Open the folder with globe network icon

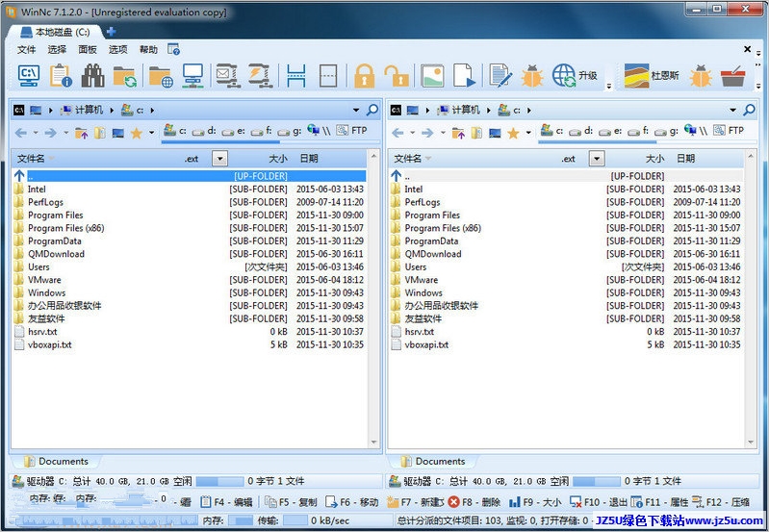pyautogui.click(x=161, y=77)
